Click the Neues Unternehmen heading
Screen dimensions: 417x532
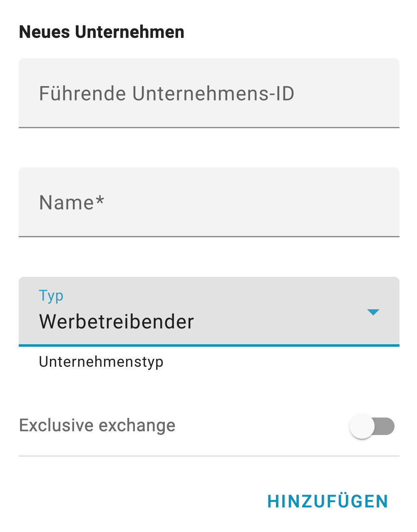point(102,32)
